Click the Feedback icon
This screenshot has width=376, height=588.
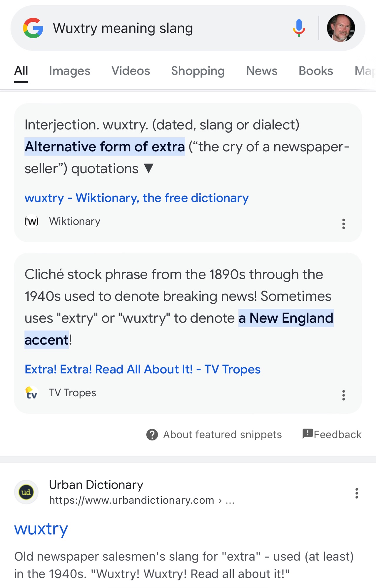pos(307,434)
